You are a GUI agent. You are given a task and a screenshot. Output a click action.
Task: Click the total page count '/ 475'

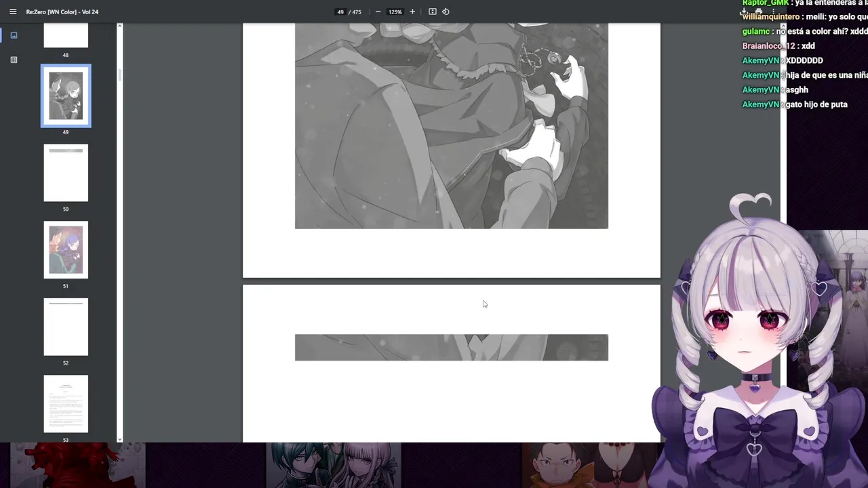click(x=355, y=12)
